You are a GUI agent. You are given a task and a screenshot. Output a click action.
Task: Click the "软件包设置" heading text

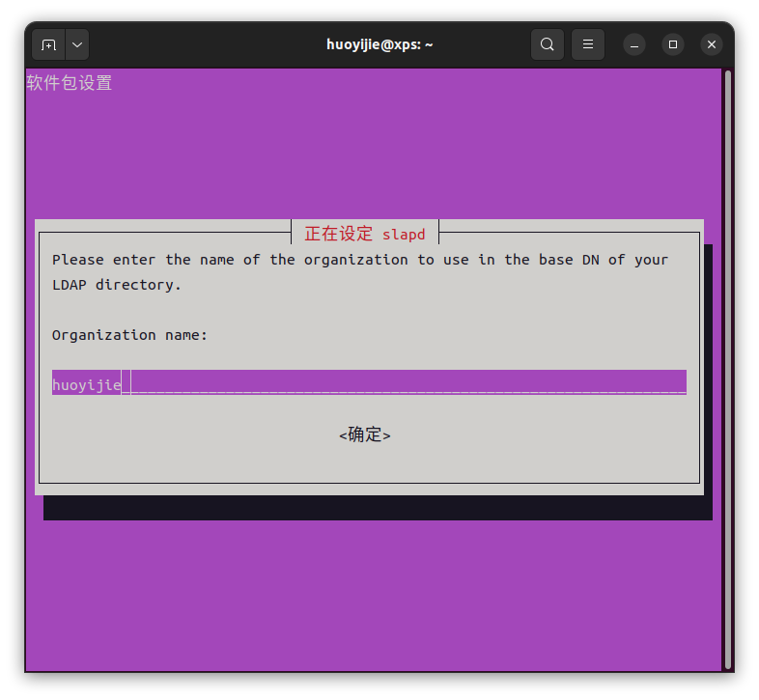70,83
